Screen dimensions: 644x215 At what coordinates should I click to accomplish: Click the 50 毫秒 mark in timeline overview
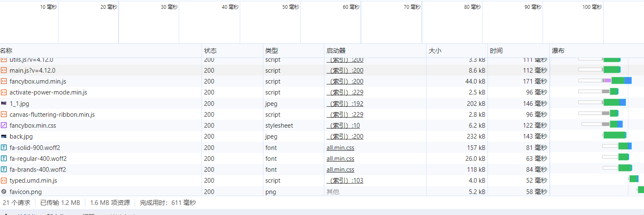(x=291, y=7)
